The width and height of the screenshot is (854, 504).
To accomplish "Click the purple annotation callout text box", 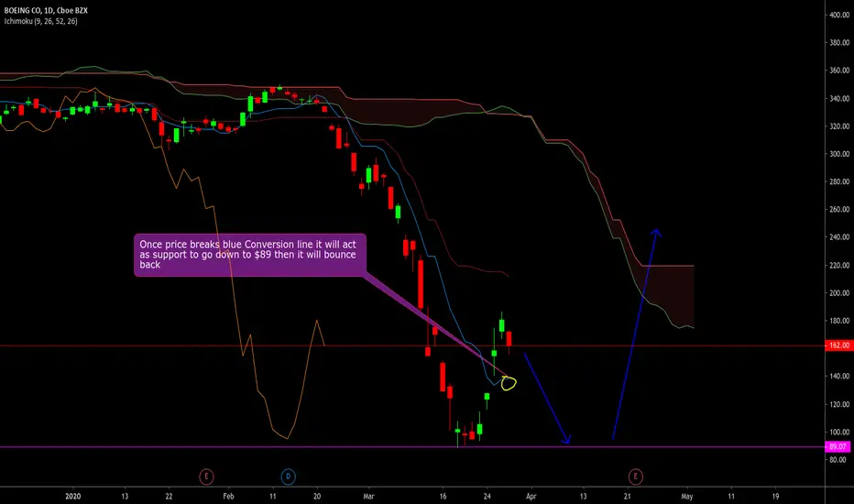I will pos(250,255).
